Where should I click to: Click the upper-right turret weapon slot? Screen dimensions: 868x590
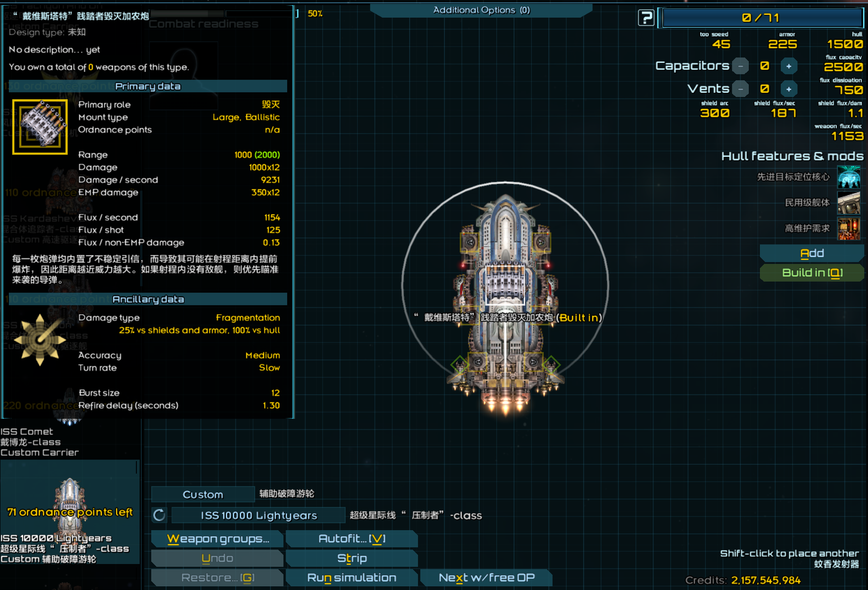tap(541, 242)
